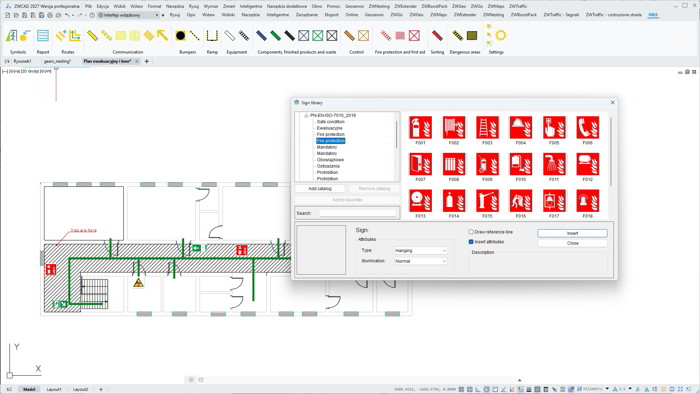This screenshot has height=394, width=700.
Task: Choose the F007 fire door sign
Action: (x=420, y=164)
